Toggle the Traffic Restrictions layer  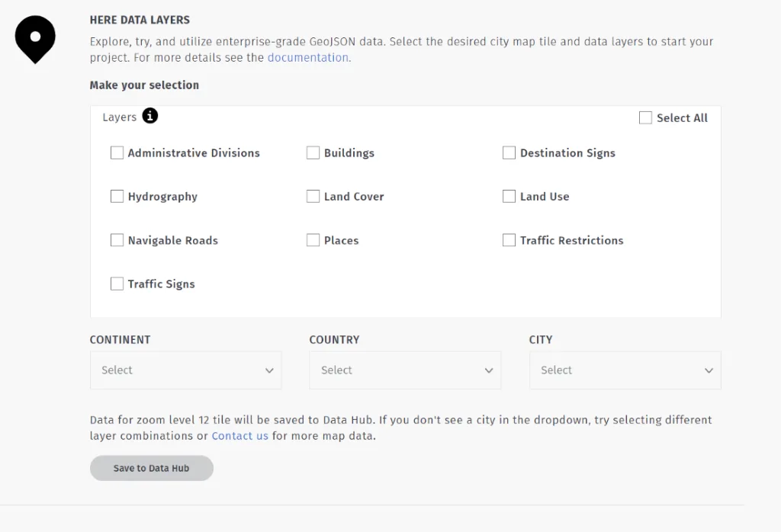click(509, 240)
